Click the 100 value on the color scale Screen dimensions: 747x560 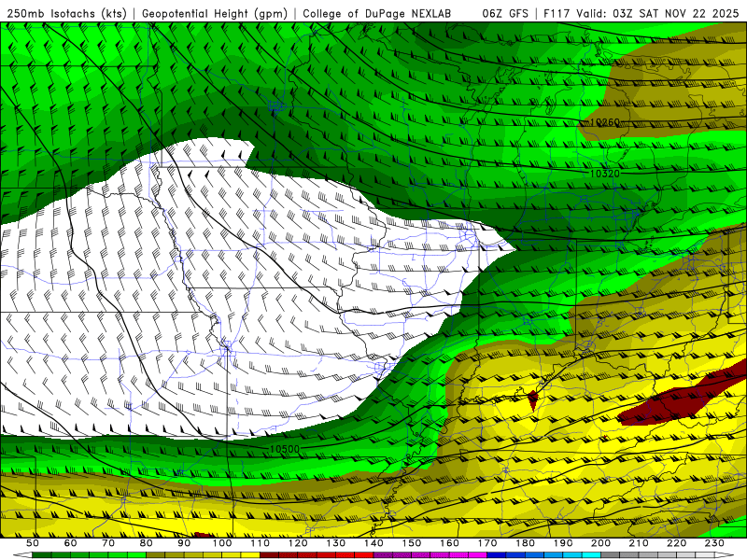[222, 543]
